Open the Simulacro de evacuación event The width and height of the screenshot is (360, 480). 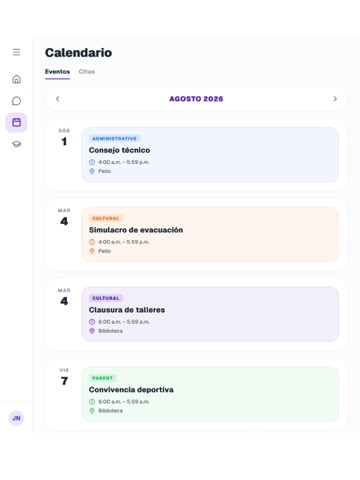(210, 234)
